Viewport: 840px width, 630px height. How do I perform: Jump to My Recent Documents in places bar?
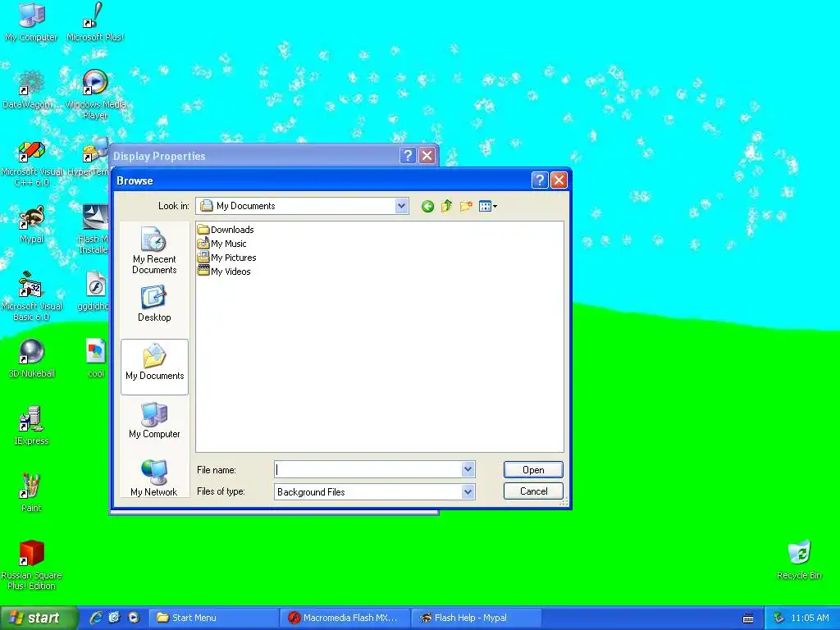154,250
